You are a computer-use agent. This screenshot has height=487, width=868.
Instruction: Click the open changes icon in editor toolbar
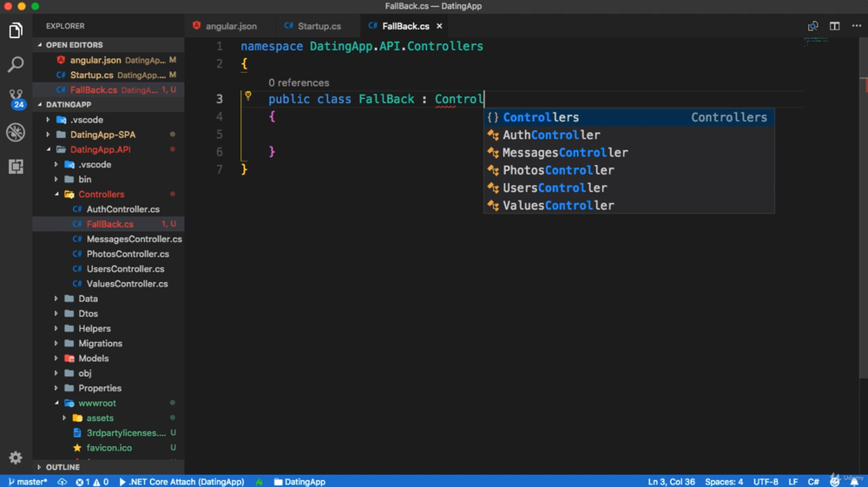812,26
